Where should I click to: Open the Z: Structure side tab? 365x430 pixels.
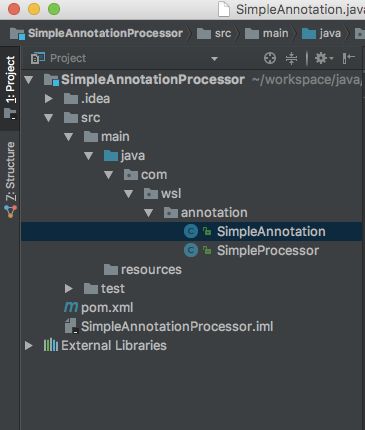[x=10, y=180]
